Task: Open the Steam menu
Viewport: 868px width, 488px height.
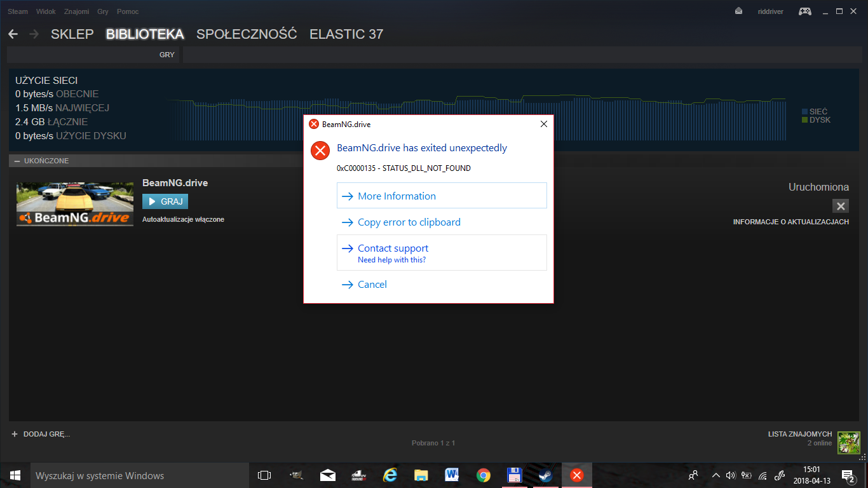Action: click(x=18, y=11)
